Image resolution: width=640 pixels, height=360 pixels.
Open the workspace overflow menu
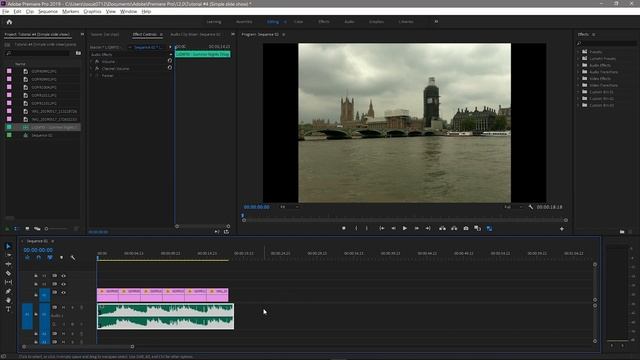tap(436, 22)
